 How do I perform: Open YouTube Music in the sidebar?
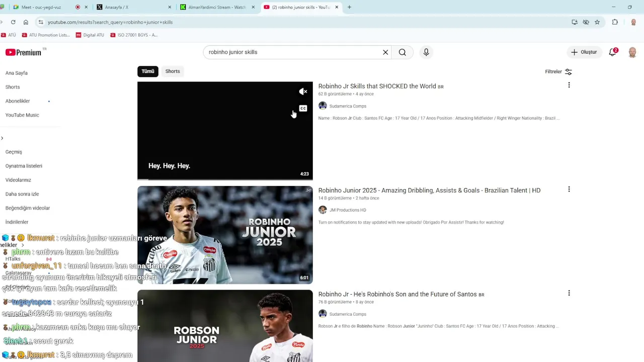coord(22,115)
